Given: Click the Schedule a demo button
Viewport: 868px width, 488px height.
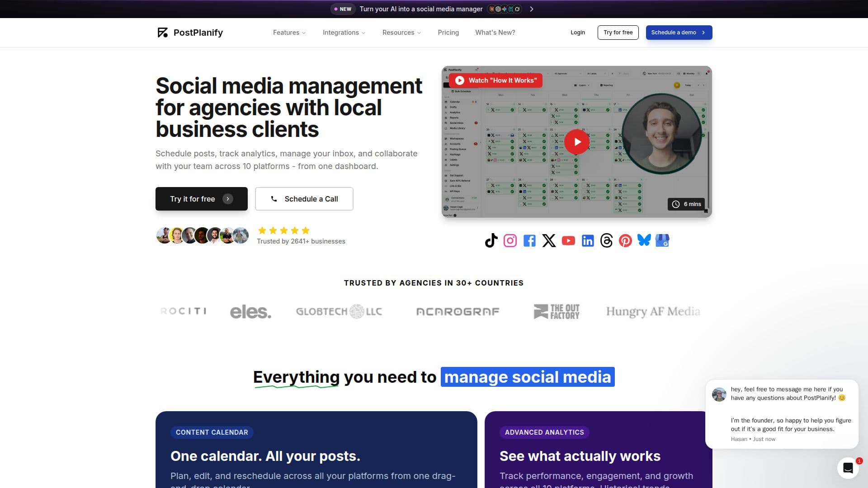Looking at the screenshot, I should click(x=679, y=33).
